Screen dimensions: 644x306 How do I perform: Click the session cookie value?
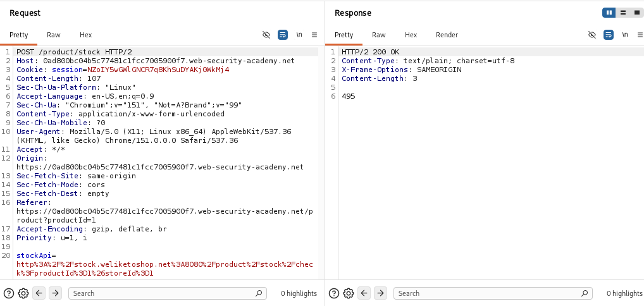tap(158, 70)
